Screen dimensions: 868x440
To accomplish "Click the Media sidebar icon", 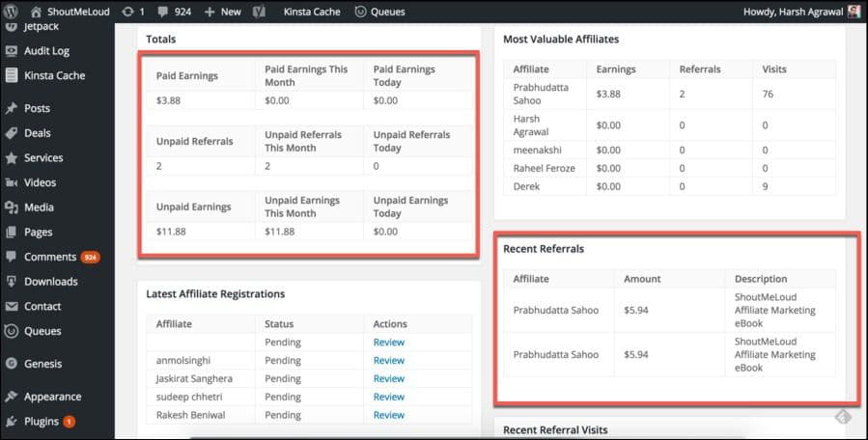I will pos(11,207).
